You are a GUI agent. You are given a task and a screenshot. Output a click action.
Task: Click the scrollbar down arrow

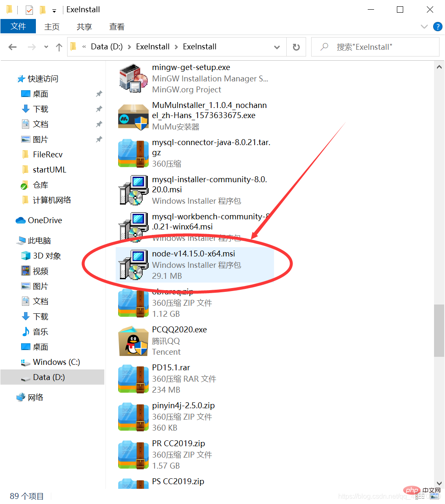click(x=439, y=483)
